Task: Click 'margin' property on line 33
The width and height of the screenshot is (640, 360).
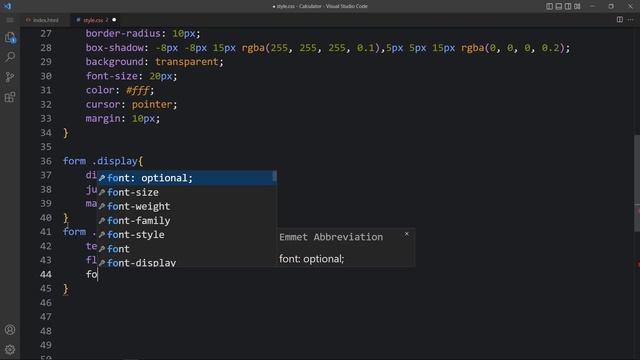Action: [103, 119]
